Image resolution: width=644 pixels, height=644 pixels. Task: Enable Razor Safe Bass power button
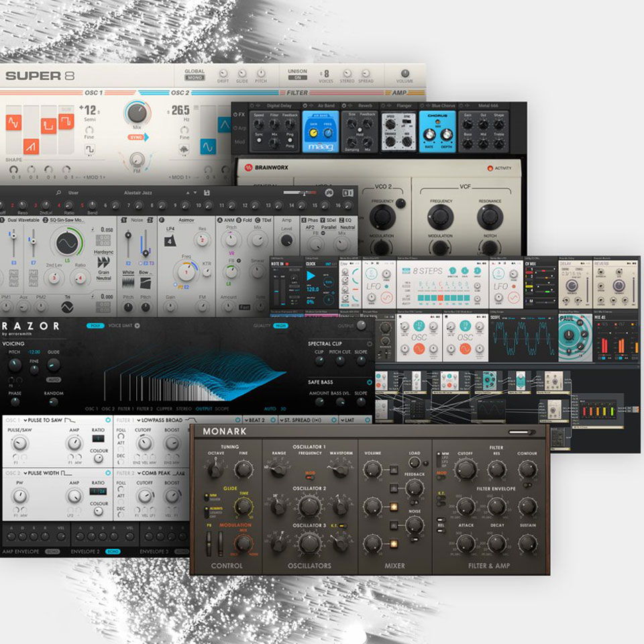click(x=369, y=382)
